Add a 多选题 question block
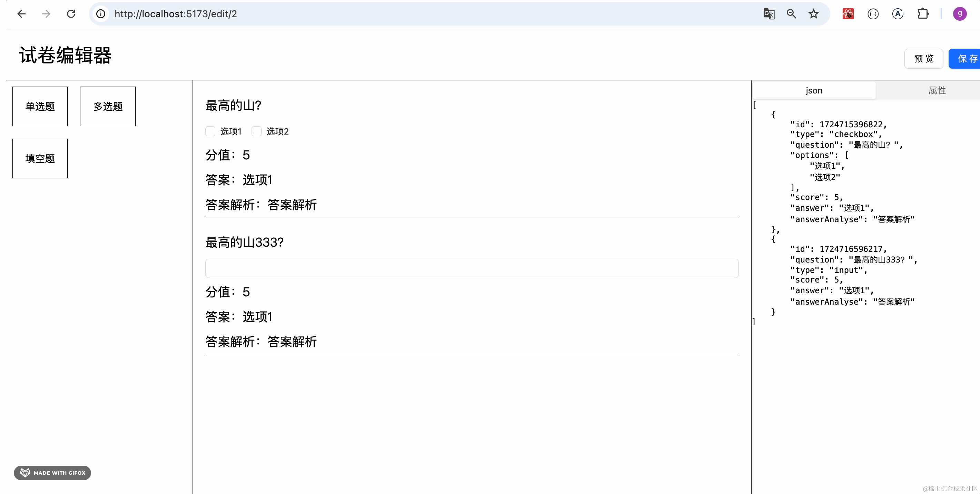 click(x=108, y=107)
